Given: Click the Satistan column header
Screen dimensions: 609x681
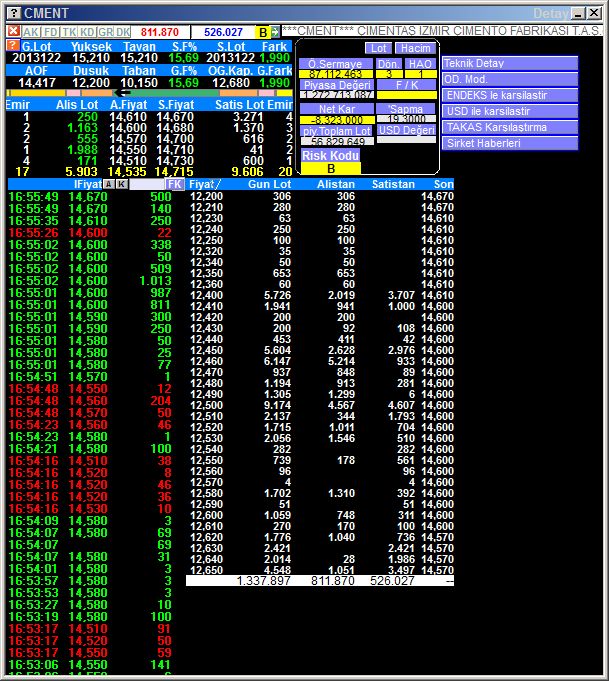Looking at the screenshot, I should click(393, 184).
